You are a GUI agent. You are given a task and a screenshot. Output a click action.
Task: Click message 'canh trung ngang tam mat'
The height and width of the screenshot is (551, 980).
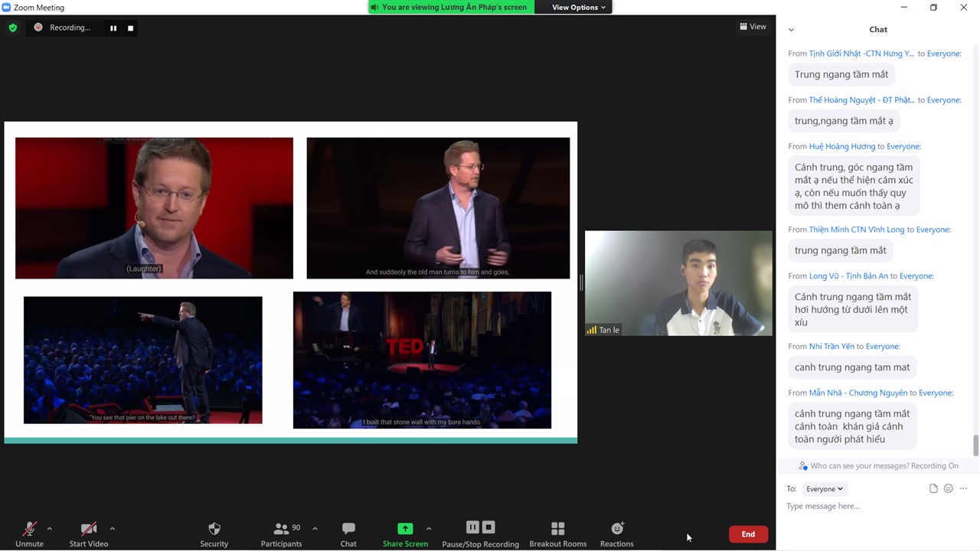852,367
